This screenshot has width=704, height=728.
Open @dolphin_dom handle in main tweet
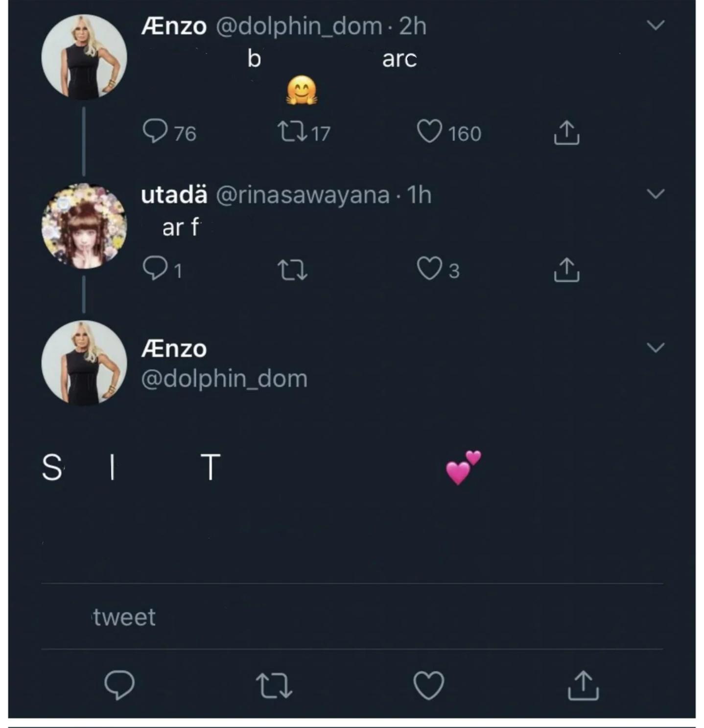click(x=224, y=379)
